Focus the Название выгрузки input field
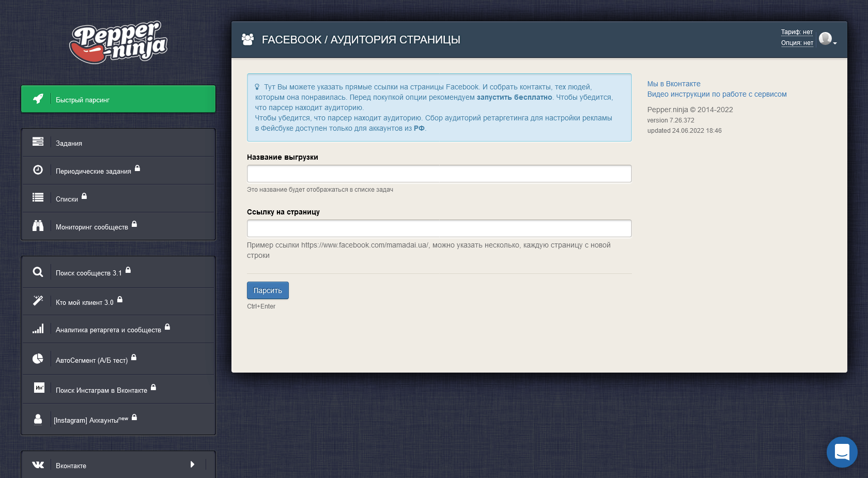Viewport: 868px width, 478px height. 439,174
